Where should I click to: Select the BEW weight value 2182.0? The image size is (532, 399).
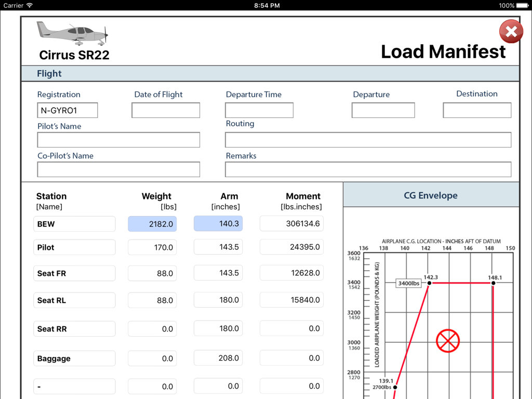pyautogui.click(x=152, y=223)
